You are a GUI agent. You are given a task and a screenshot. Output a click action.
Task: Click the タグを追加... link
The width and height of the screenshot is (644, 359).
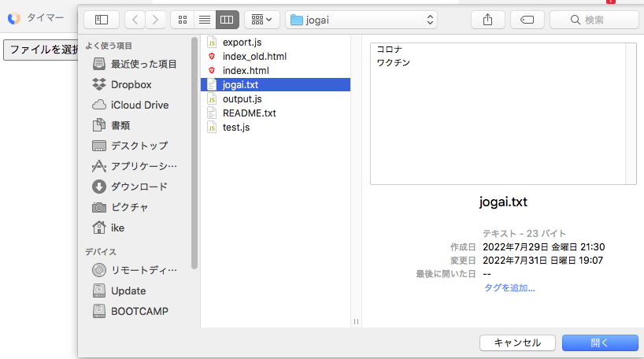coord(509,288)
